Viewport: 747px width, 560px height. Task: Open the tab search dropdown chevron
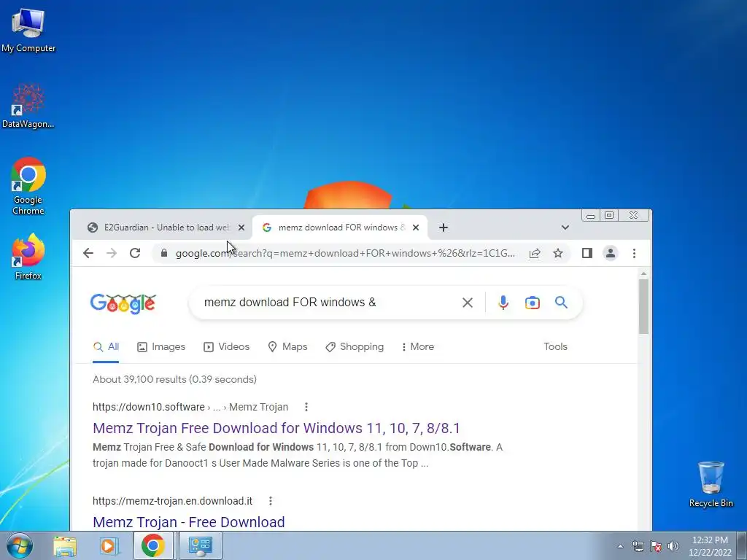pos(565,227)
